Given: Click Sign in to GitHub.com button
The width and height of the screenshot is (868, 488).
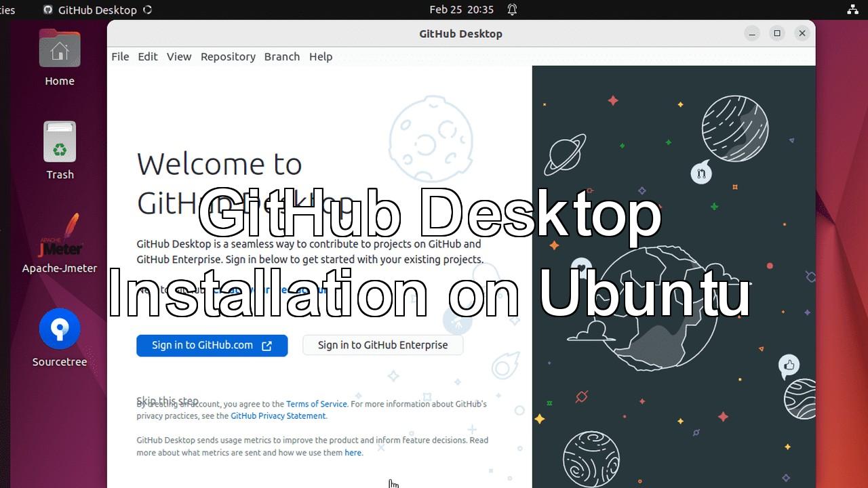Looking at the screenshot, I should 212,345.
